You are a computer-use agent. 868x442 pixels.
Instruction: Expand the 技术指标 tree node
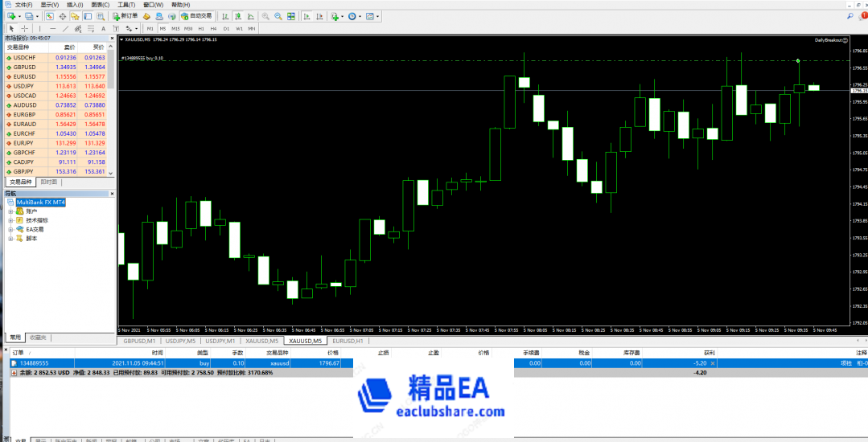(10, 220)
